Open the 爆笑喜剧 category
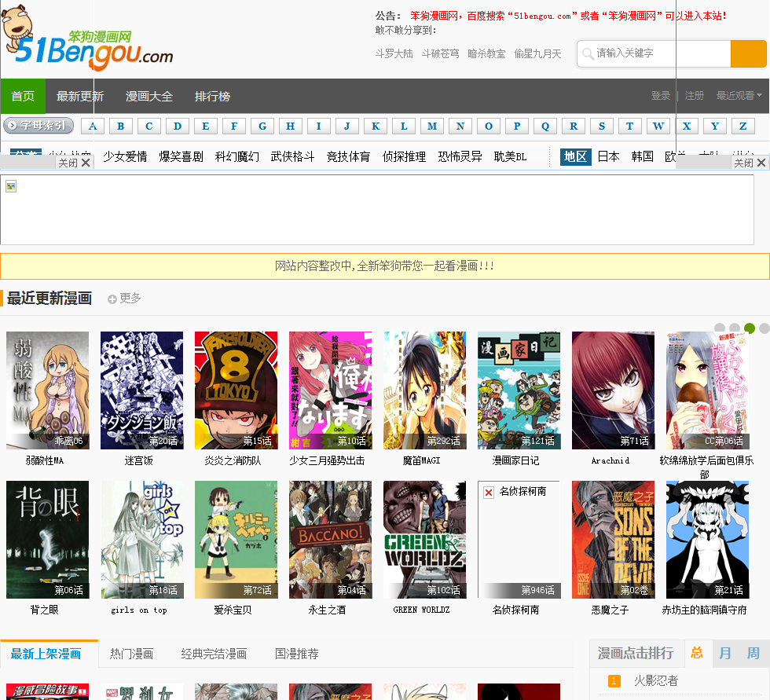Screen dimensions: 770x700 pyautogui.click(x=181, y=156)
